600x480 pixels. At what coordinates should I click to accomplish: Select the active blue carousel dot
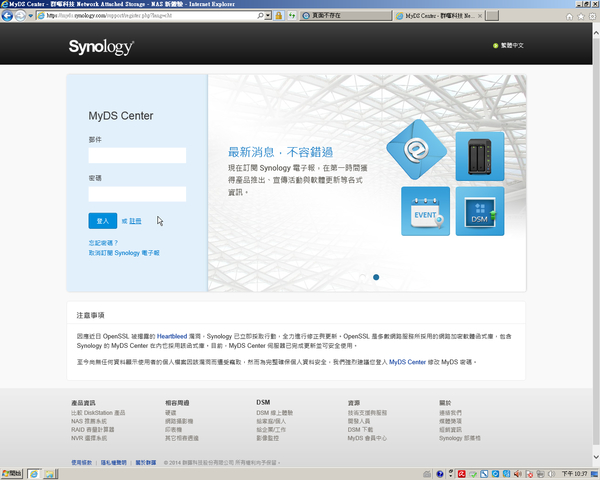pyautogui.click(x=376, y=277)
